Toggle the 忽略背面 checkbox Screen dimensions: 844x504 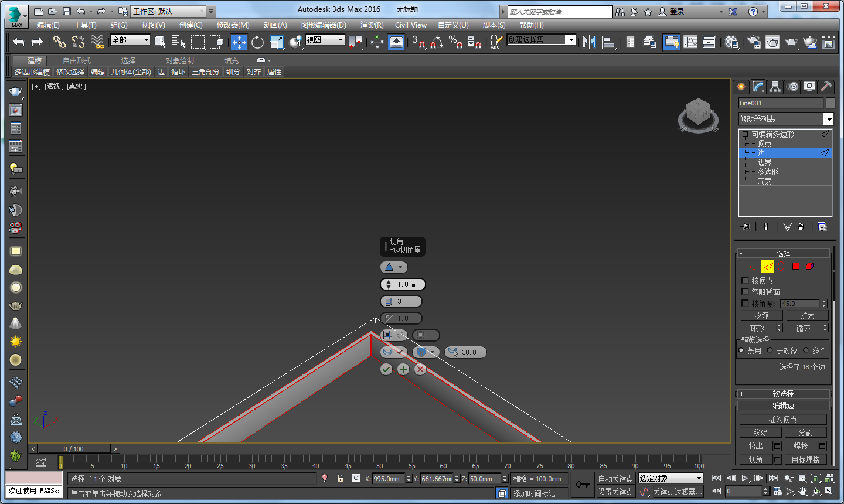(x=746, y=292)
